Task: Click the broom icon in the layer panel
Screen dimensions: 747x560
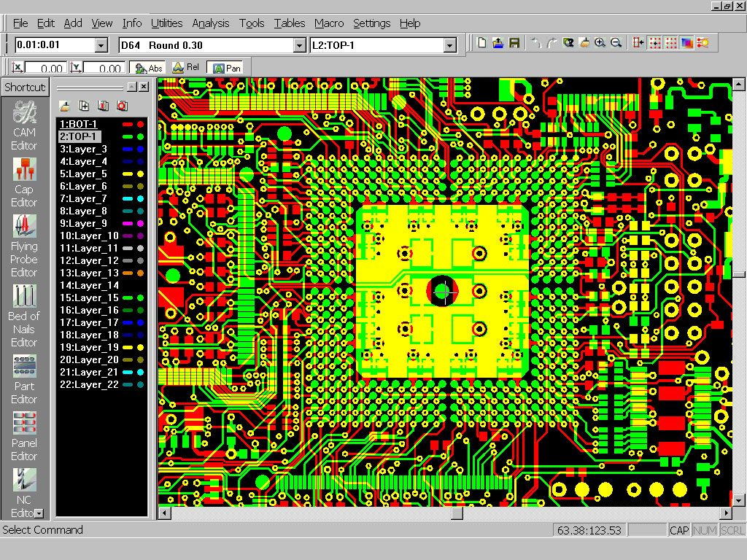Action: tap(65, 106)
